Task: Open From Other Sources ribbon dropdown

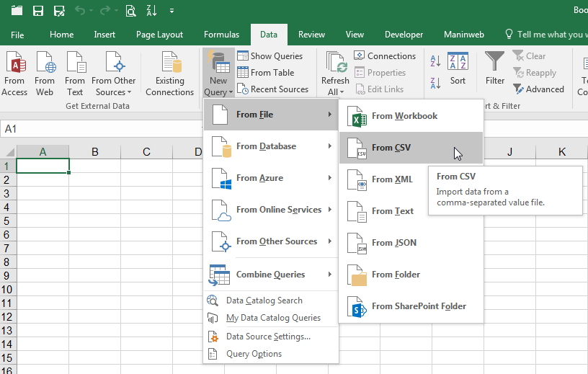Action: (x=114, y=74)
